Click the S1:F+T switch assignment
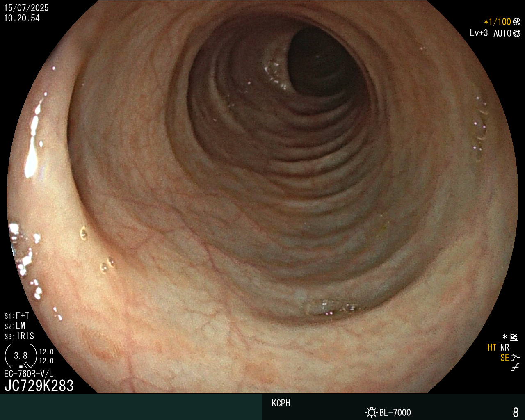Image resolution: width=525 pixels, height=420 pixels. coord(17,315)
